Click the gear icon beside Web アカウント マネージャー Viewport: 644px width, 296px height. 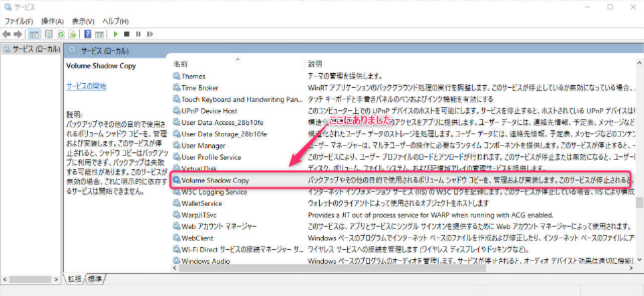177,226
